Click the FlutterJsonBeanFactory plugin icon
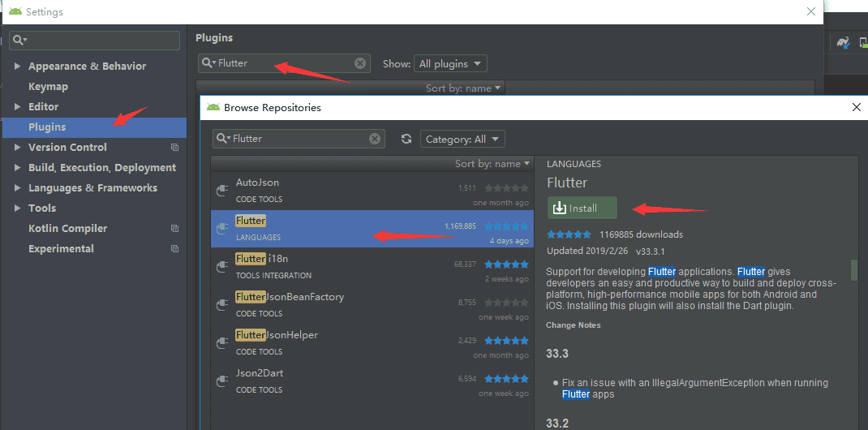This screenshot has height=430, width=868. (222, 305)
